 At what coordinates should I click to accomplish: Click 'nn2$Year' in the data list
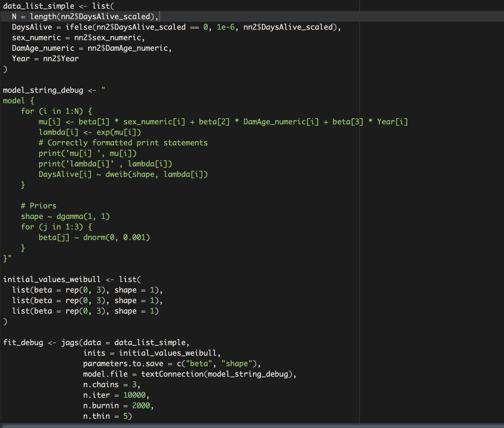click(x=61, y=58)
